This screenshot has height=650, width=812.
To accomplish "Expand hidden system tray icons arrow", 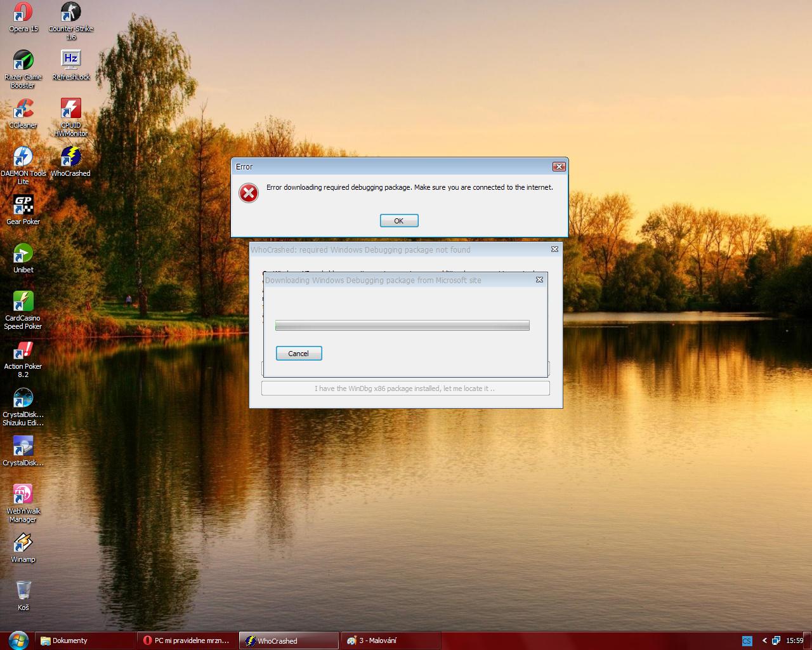I will click(764, 640).
